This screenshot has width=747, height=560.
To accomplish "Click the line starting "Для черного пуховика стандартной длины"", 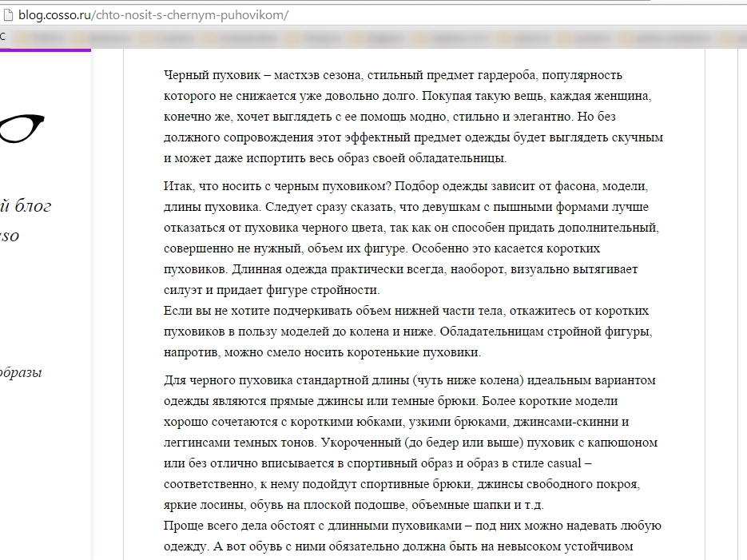I will point(410,380).
